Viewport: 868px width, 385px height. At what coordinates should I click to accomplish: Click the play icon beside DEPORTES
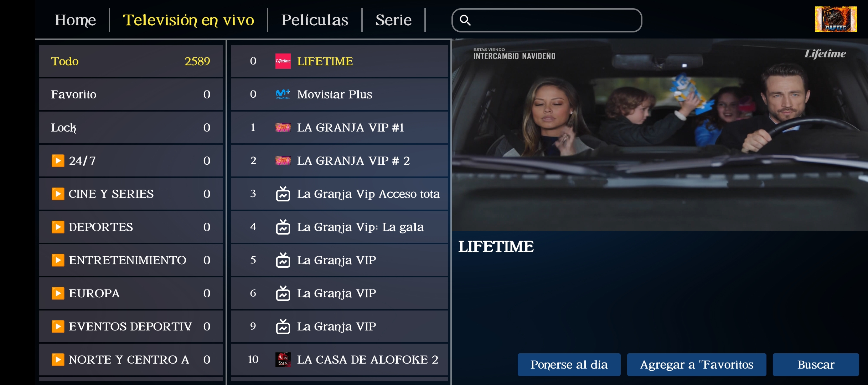coord(58,227)
